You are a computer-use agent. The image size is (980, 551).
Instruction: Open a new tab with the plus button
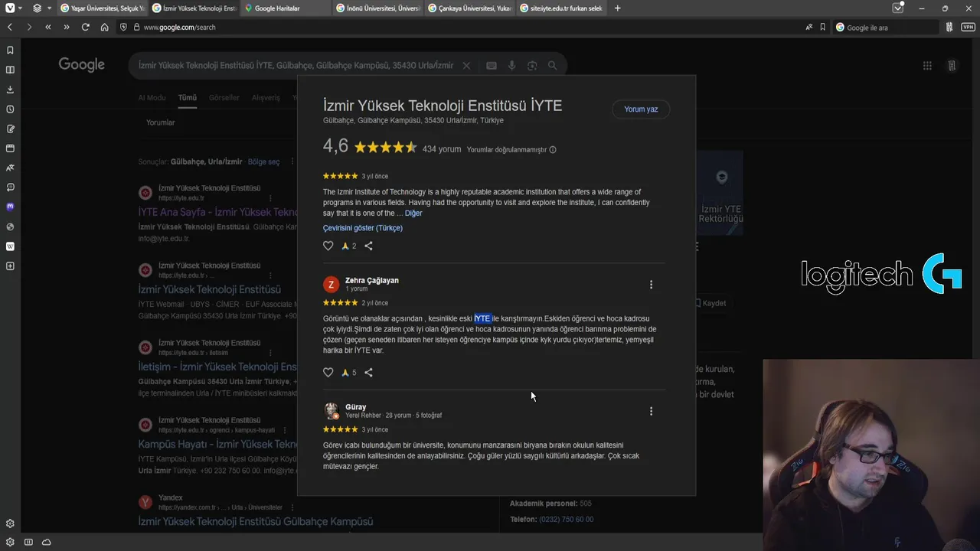click(x=618, y=8)
